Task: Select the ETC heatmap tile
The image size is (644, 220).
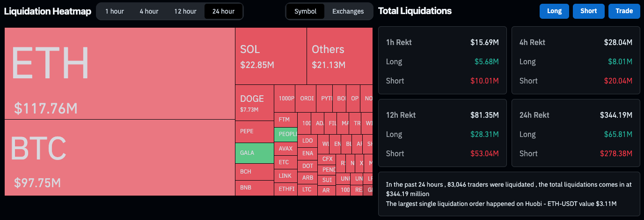Action: [x=285, y=163]
